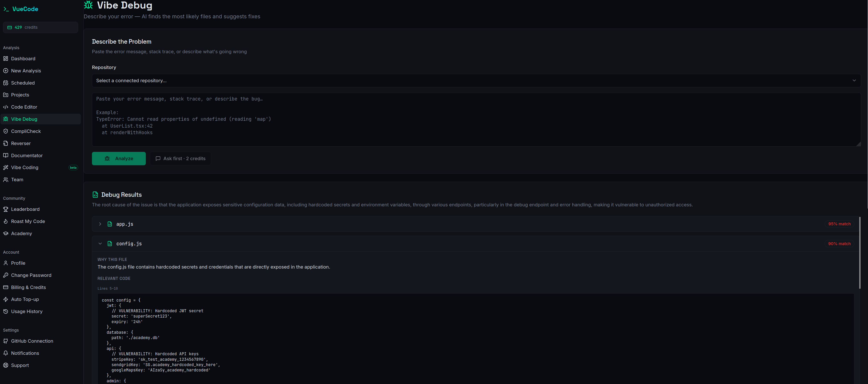This screenshot has width=868, height=384.
Task: Open the Roast My Code flame icon
Action: point(5,221)
